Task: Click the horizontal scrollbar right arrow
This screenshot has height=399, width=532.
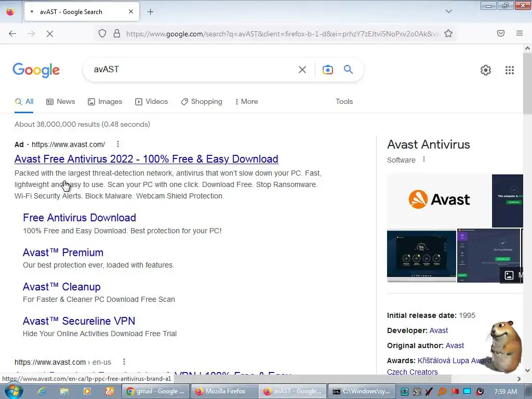Action: (x=519, y=379)
